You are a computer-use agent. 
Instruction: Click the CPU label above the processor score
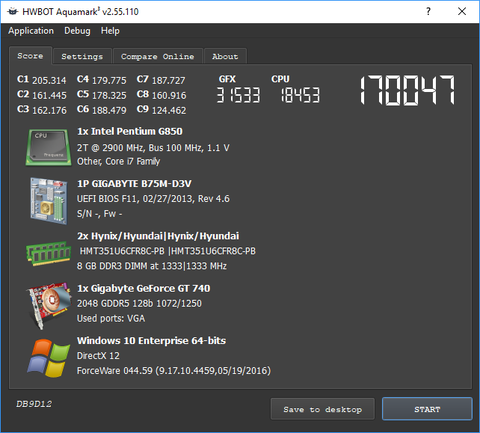(280, 79)
